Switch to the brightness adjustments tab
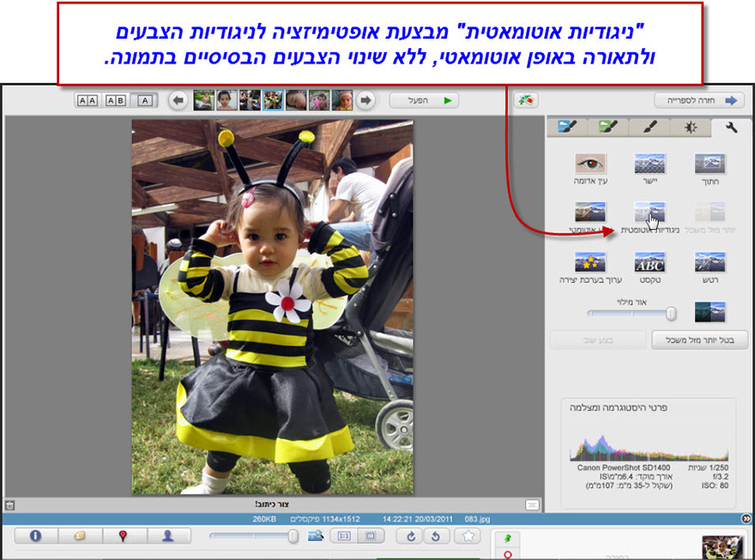755x560 pixels. coord(692,127)
